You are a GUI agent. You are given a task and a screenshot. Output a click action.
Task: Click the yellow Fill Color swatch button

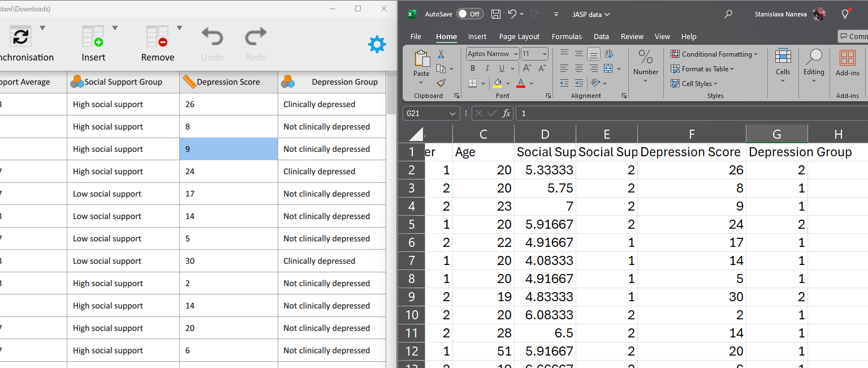coord(498,83)
